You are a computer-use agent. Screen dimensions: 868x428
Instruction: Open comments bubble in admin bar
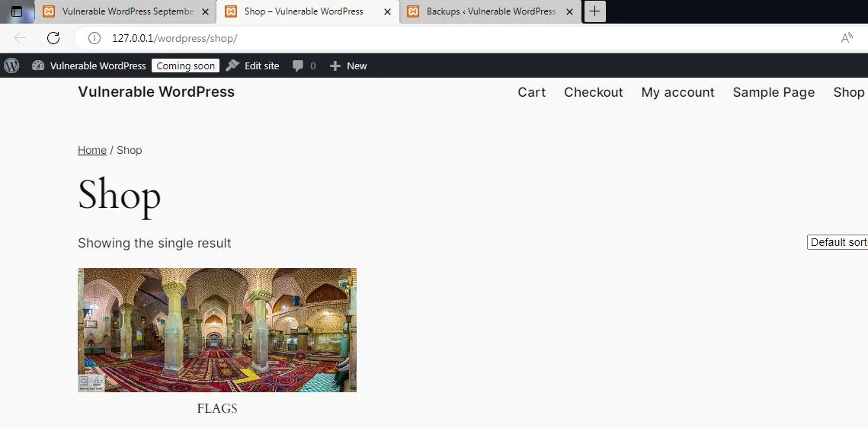[298, 65]
